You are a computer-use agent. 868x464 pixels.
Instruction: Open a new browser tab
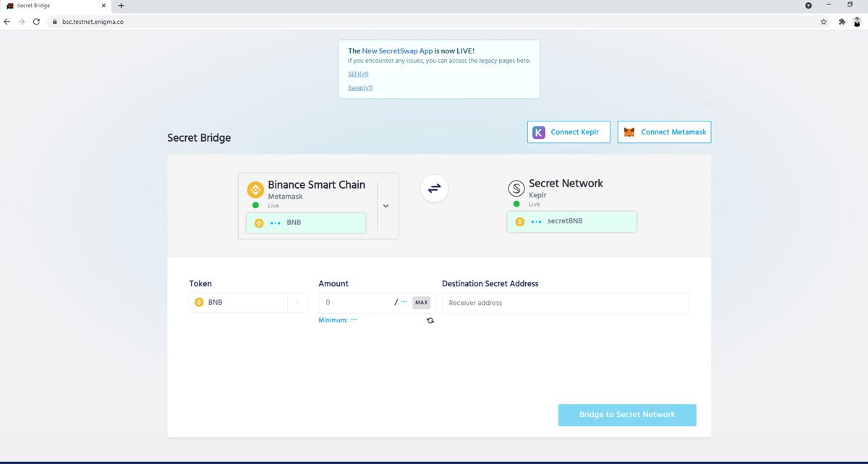[x=121, y=5]
